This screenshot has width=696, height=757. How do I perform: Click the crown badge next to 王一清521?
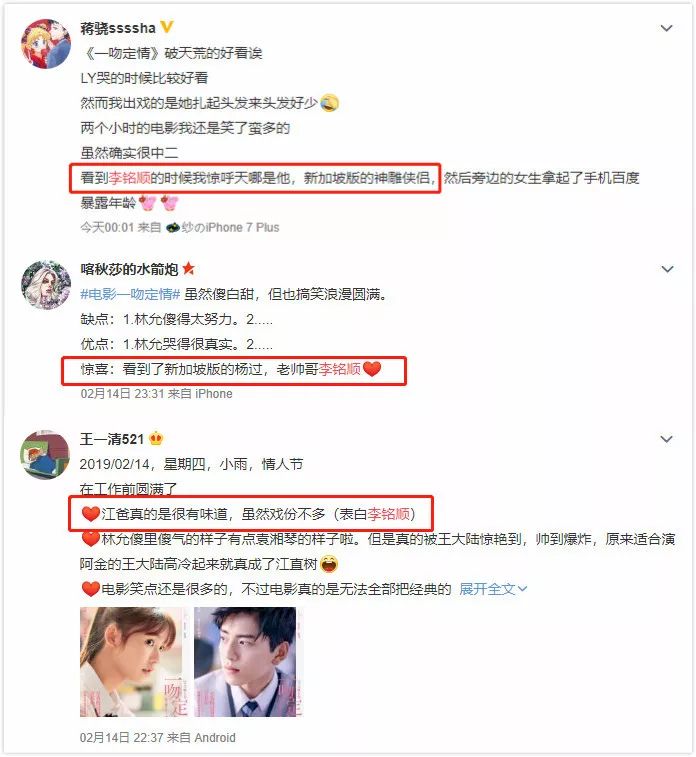[x=156, y=438]
